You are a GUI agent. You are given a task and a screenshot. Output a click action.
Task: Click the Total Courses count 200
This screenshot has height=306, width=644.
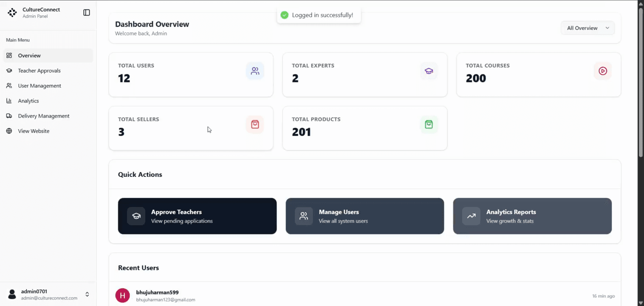coord(476,78)
